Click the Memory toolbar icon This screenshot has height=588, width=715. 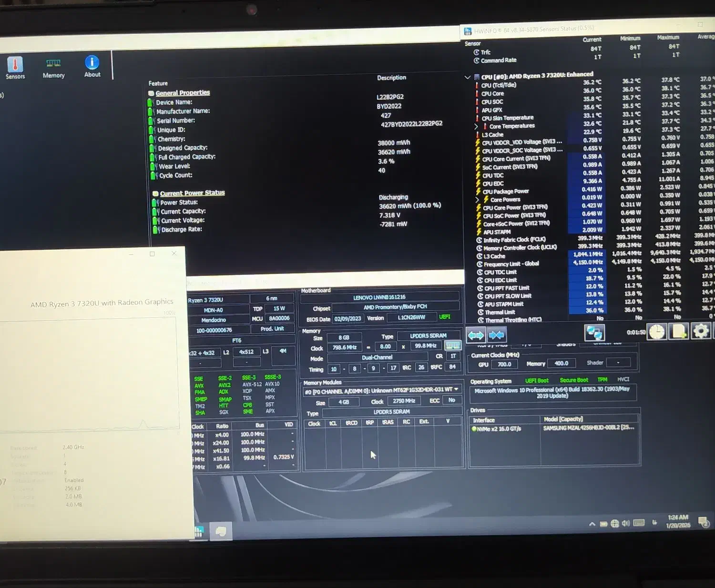click(x=53, y=68)
